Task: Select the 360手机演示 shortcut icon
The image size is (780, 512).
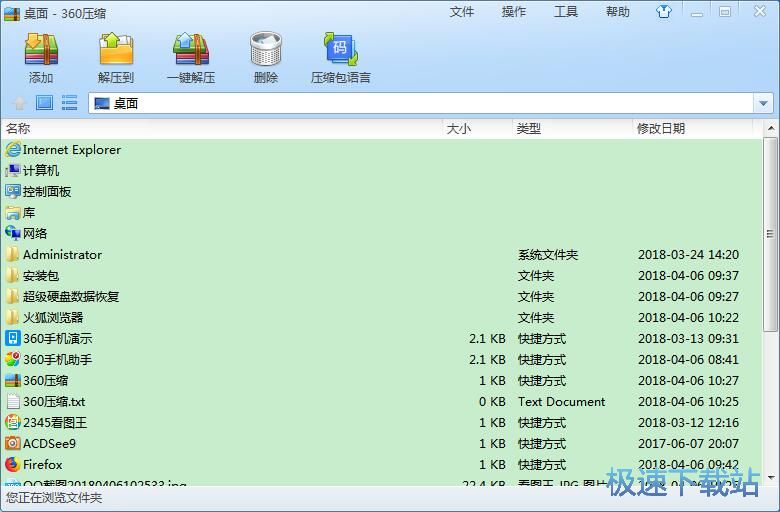Action: (x=13, y=338)
